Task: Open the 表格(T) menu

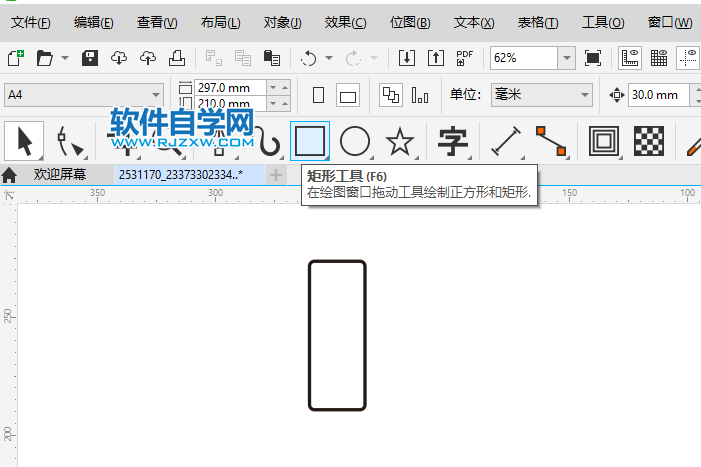Action: click(538, 22)
